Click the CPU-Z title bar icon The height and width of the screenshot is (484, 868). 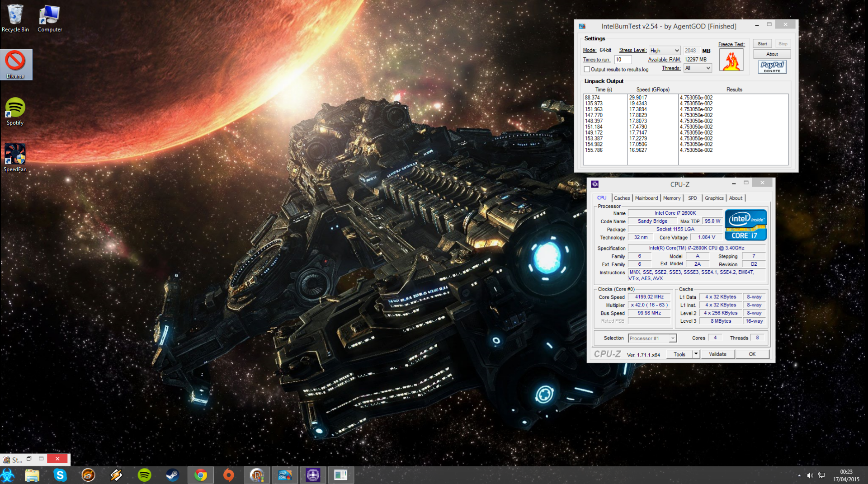coord(595,184)
